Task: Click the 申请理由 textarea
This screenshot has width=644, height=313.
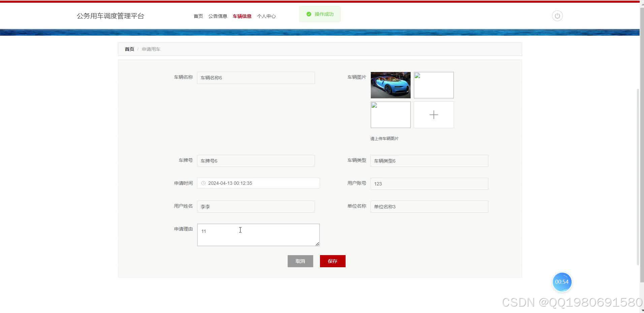Action: point(258,235)
